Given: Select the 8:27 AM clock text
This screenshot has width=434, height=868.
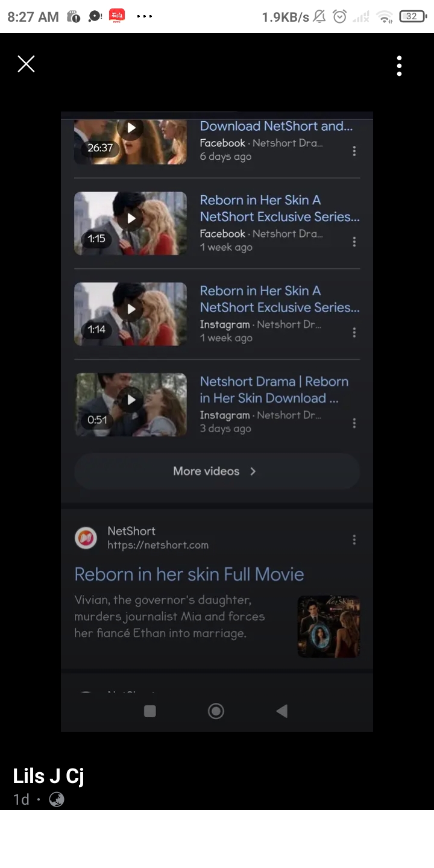Looking at the screenshot, I should tap(33, 17).
